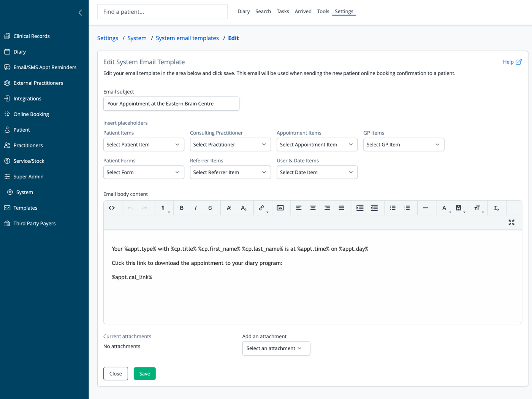Viewport: 532px width, 399px height.
Task: Open Select an attachment dropdown
Action: coord(276,348)
